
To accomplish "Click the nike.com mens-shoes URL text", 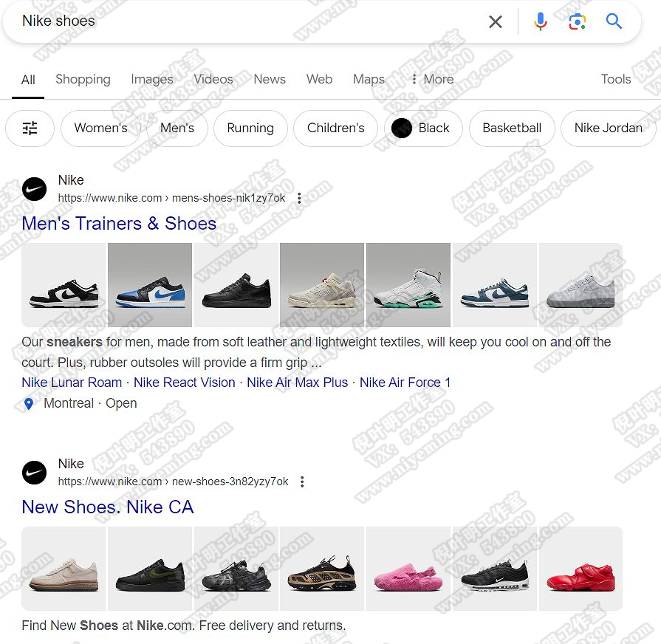I will tap(171, 198).
